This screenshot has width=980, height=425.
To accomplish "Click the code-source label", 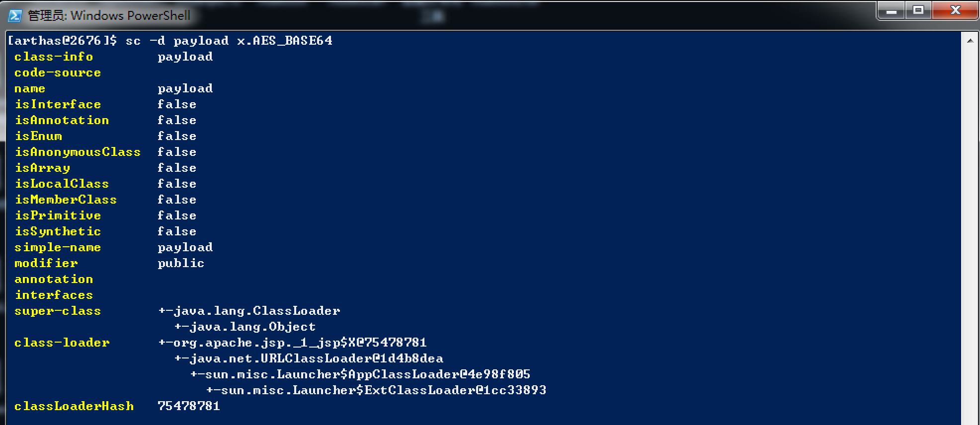I will pyautogui.click(x=58, y=72).
